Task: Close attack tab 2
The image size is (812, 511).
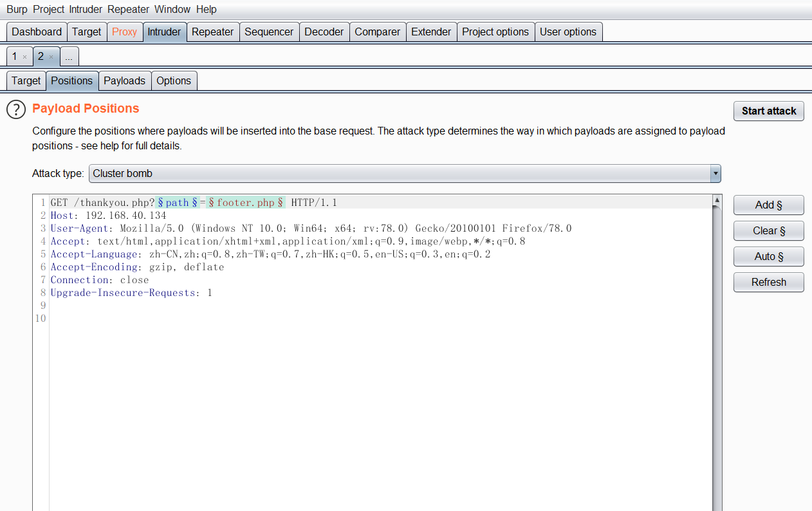Action: 51,57
